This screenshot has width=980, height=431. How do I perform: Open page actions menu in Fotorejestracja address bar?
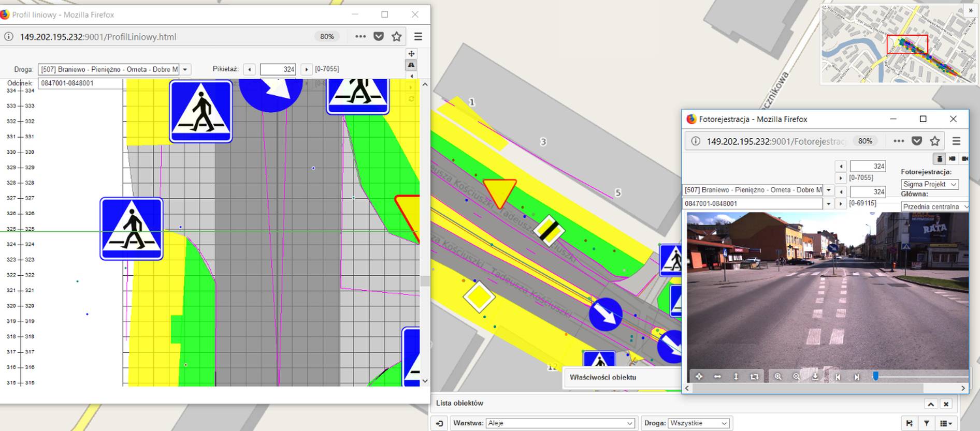pos(899,141)
